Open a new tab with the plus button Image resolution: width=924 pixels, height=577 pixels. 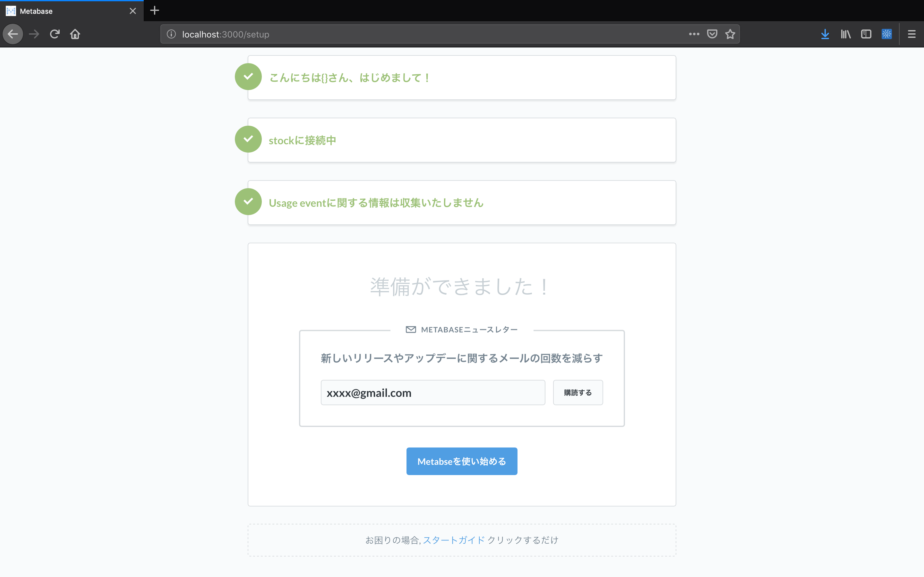[155, 11]
